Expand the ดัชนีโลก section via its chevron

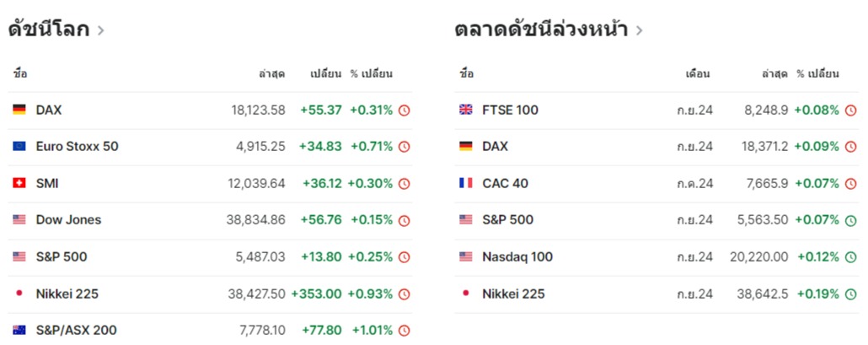[x=101, y=31]
